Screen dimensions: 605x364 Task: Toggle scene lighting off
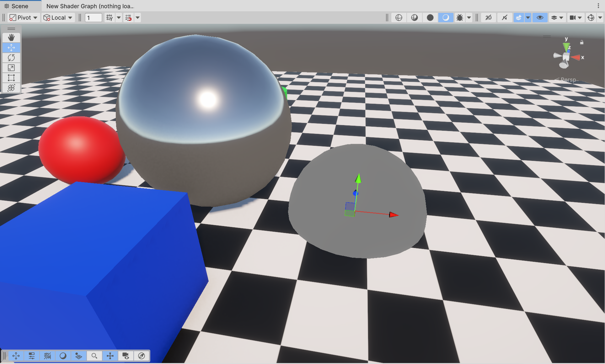[505, 18]
